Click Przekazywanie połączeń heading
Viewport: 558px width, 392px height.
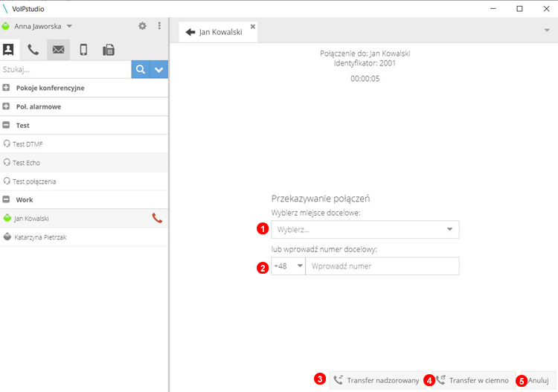[321, 199]
